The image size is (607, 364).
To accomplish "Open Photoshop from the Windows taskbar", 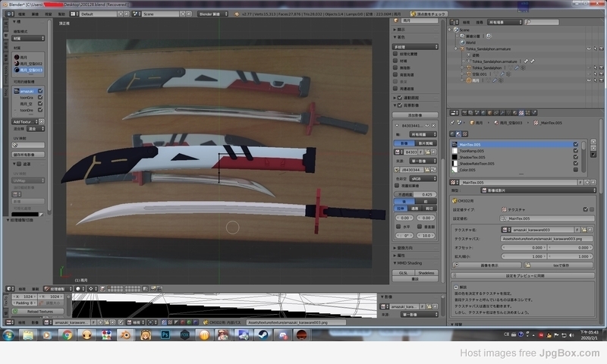I will 165,334.
